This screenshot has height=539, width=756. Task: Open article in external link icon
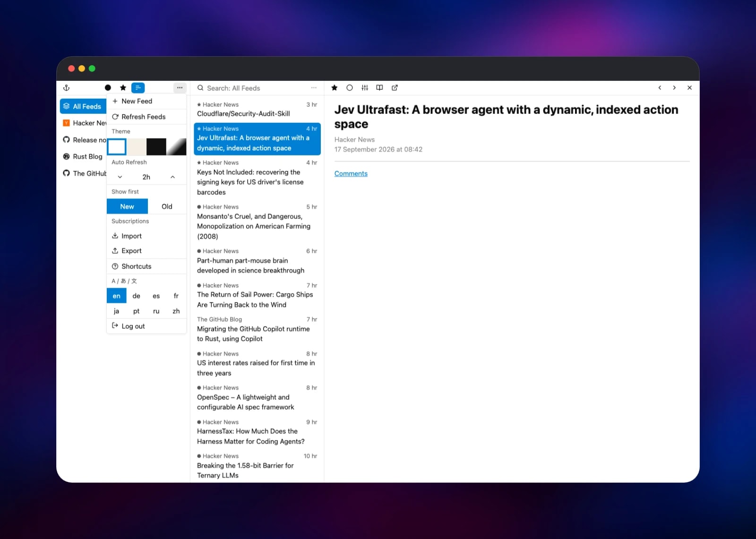pos(395,88)
